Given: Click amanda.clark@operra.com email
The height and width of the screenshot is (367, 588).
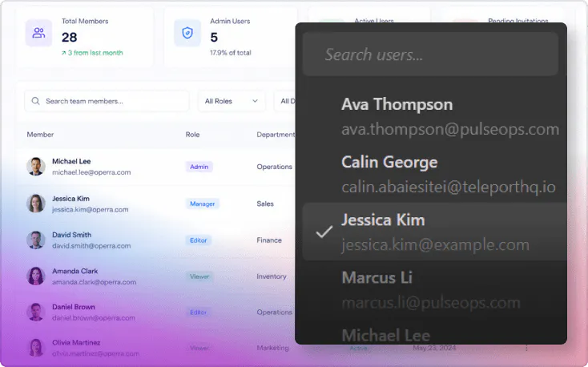Looking at the screenshot, I should coord(94,282).
